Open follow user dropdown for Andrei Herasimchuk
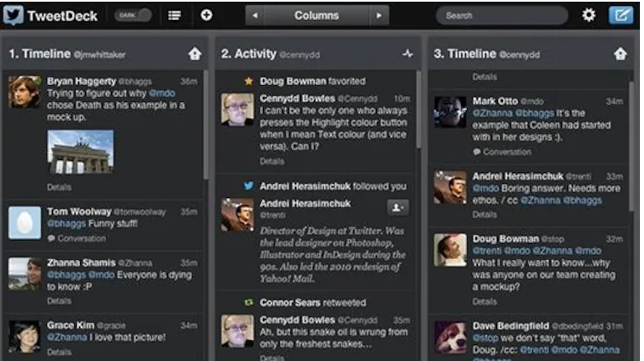 [398, 207]
